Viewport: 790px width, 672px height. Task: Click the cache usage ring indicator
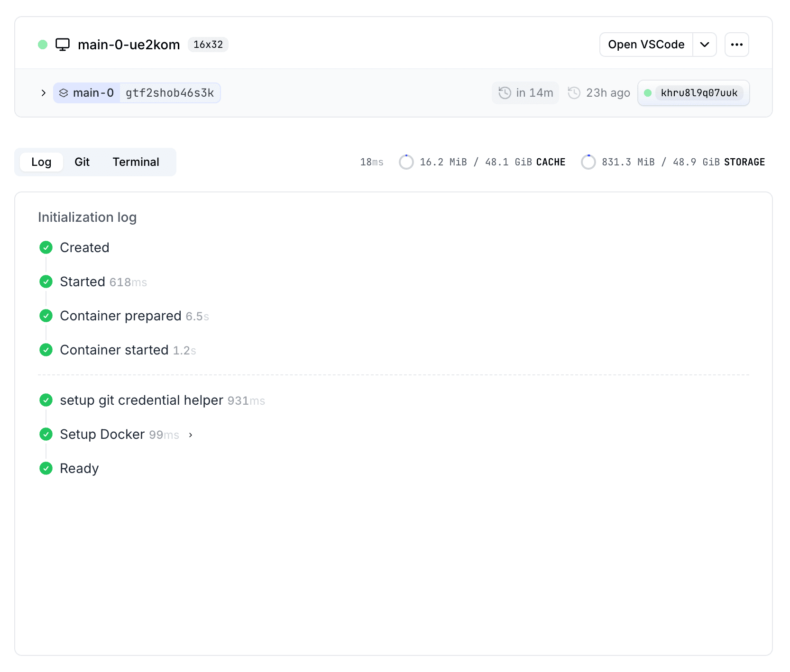click(406, 162)
